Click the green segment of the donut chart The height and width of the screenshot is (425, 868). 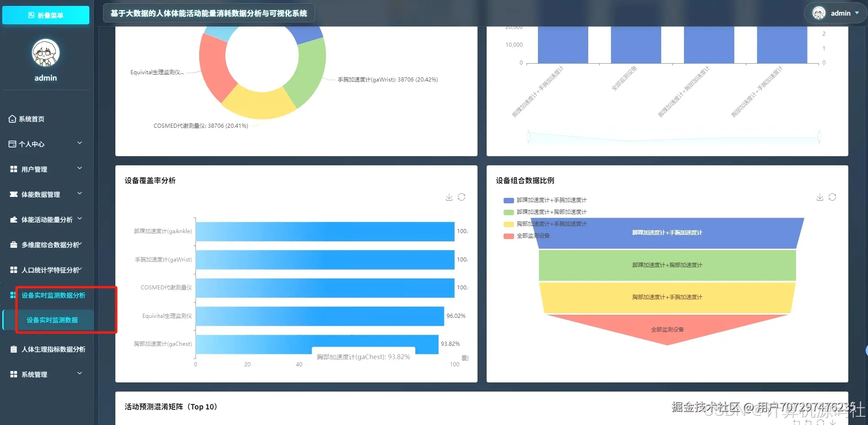[308, 72]
